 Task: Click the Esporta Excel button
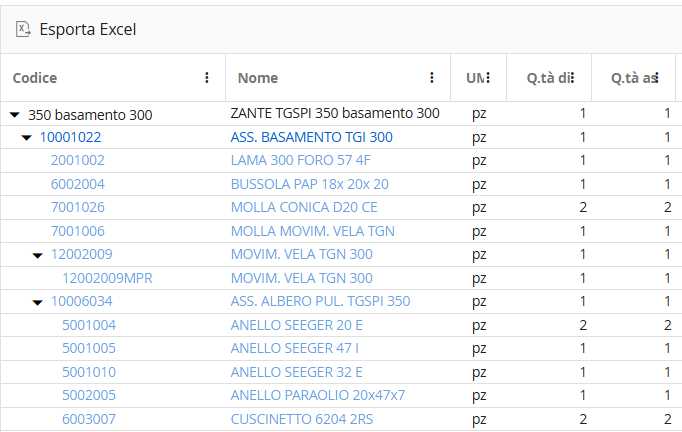pos(76,30)
